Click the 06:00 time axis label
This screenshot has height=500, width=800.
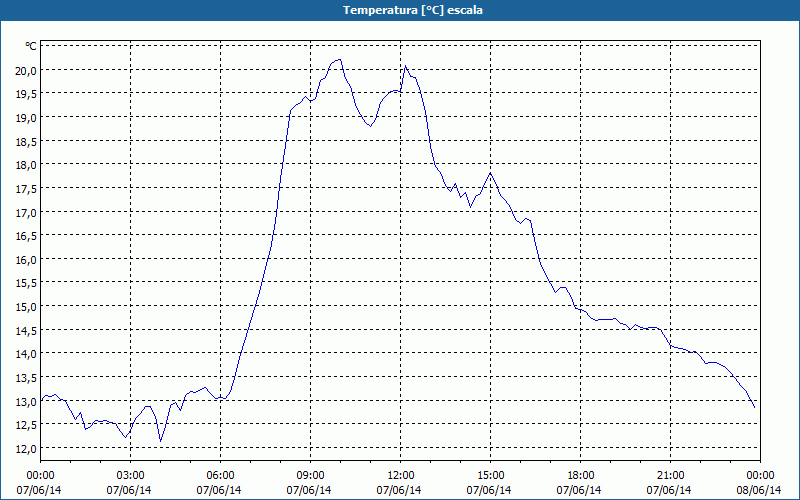pos(220,476)
